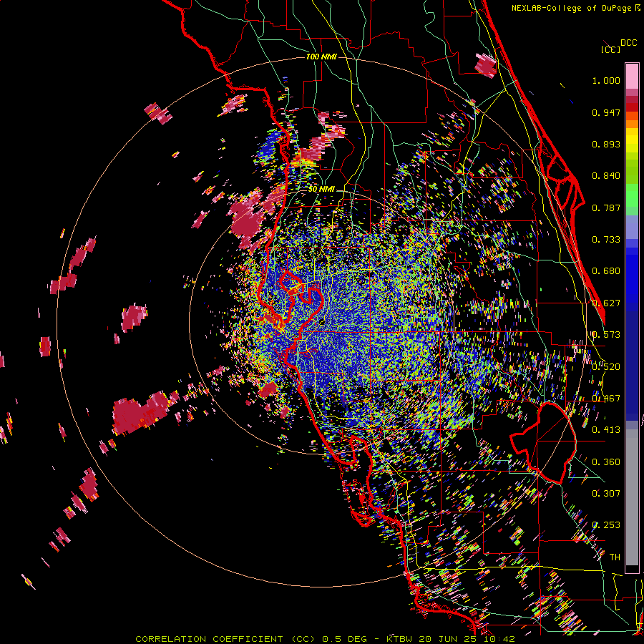This screenshot has height=644, width=644.
Task: Click the KTBW station identifier
Action: click(x=399, y=639)
